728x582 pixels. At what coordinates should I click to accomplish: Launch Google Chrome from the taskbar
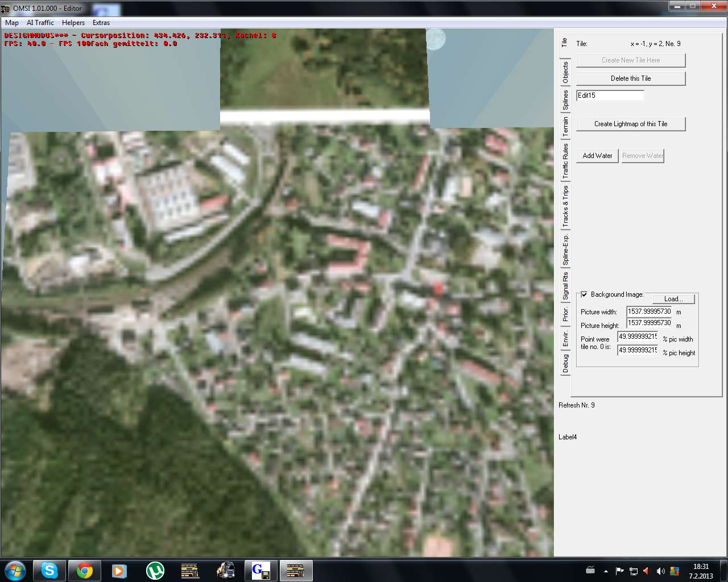point(85,570)
